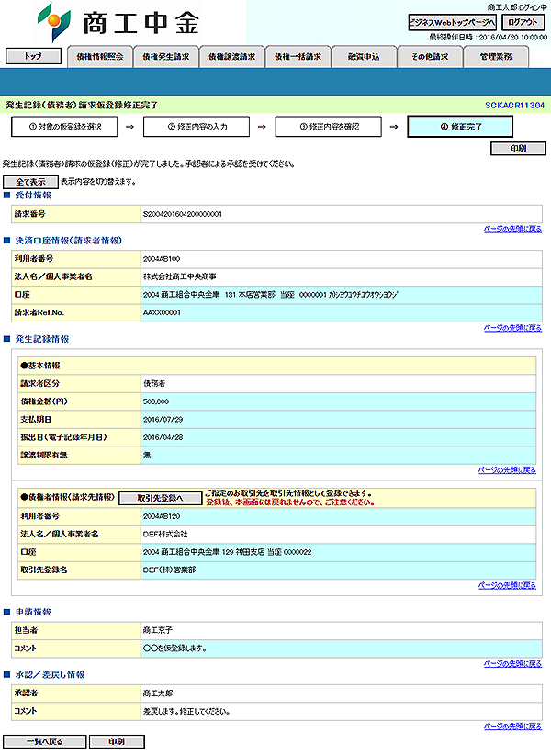Click step ② 修正内容の入力
Image resolution: width=551 pixels, height=756 pixels.
(x=197, y=127)
